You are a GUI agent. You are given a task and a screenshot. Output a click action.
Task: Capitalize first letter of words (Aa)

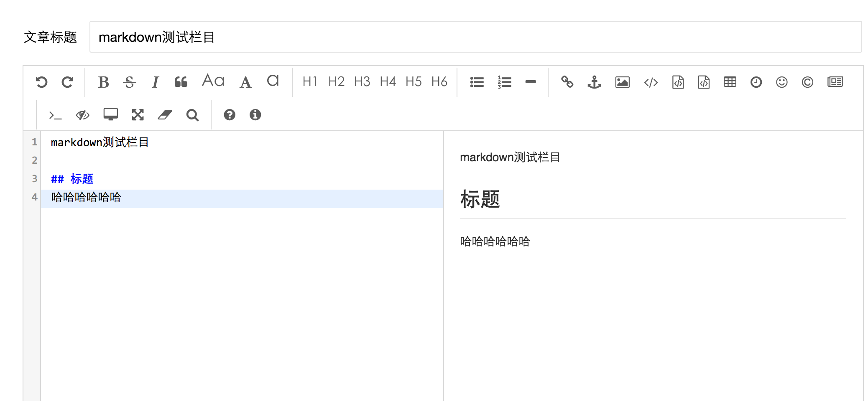(213, 80)
